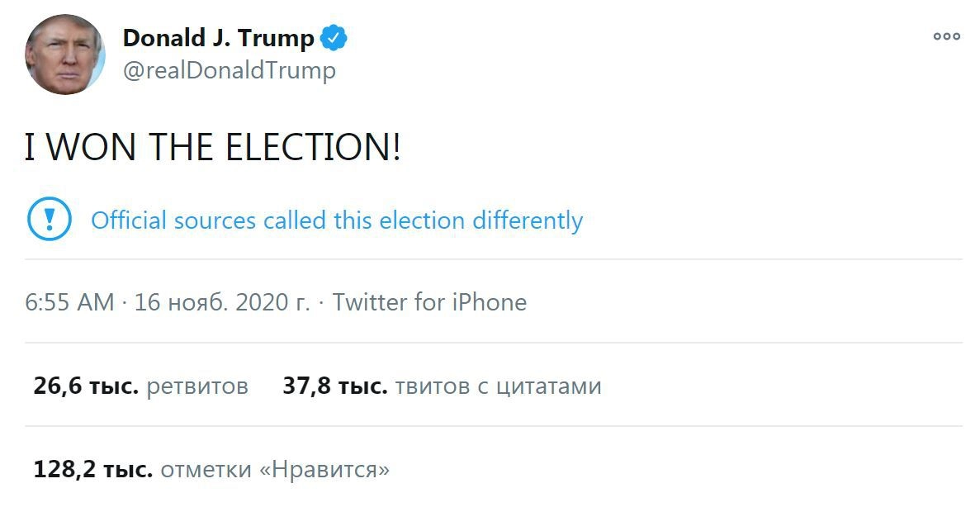Click the word 'differently' in the warning label
The width and height of the screenshot is (980, 507).
(528, 220)
